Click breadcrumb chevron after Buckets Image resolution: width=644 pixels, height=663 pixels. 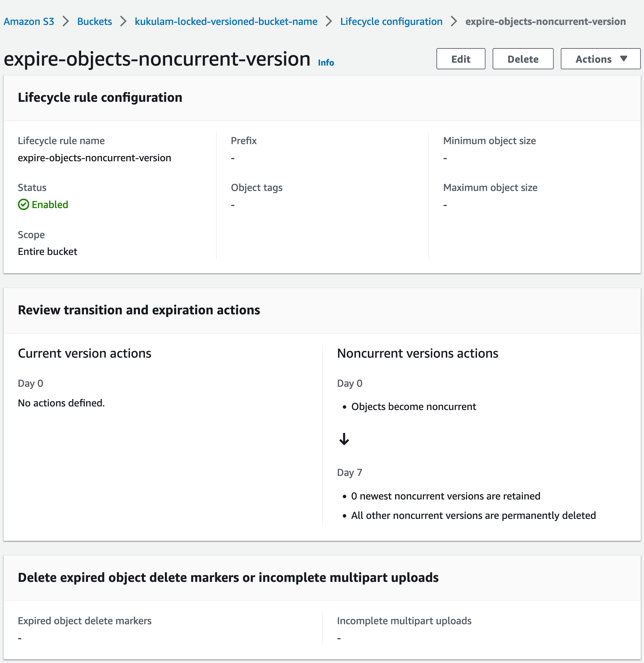(x=123, y=21)
